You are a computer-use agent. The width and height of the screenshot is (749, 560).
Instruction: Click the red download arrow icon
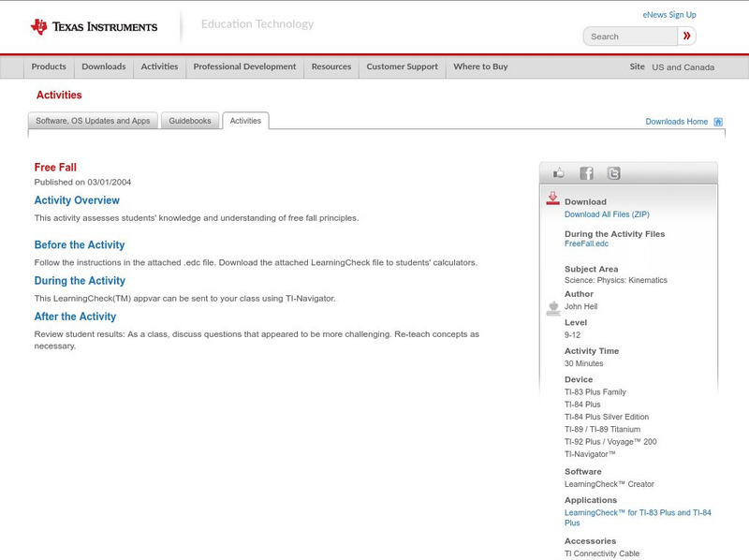coord(552,199)
